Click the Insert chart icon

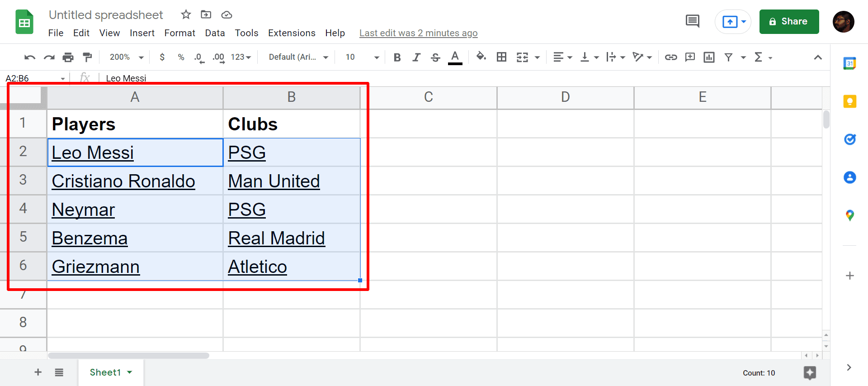tap(709, 57)
